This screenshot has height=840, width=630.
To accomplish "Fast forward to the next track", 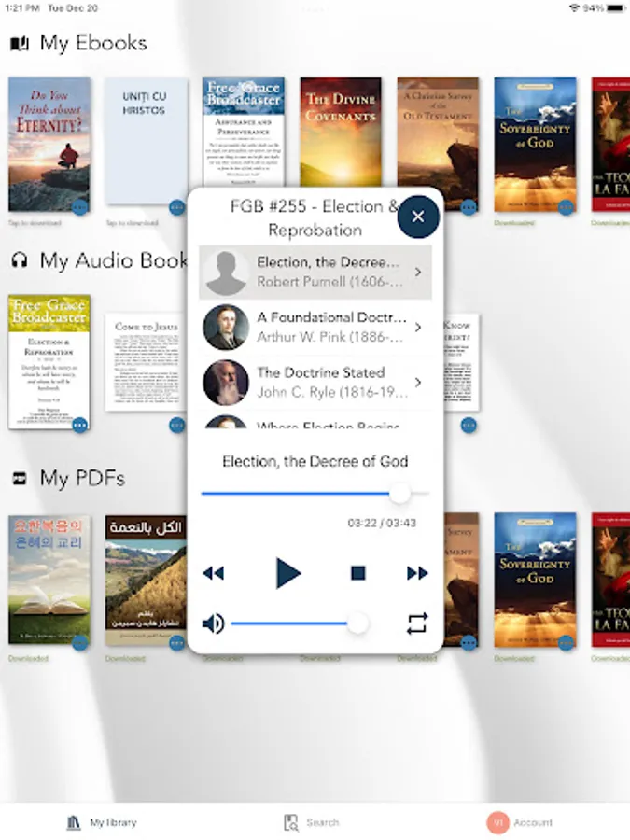I will pyautogui.click(x=417, y=573).
